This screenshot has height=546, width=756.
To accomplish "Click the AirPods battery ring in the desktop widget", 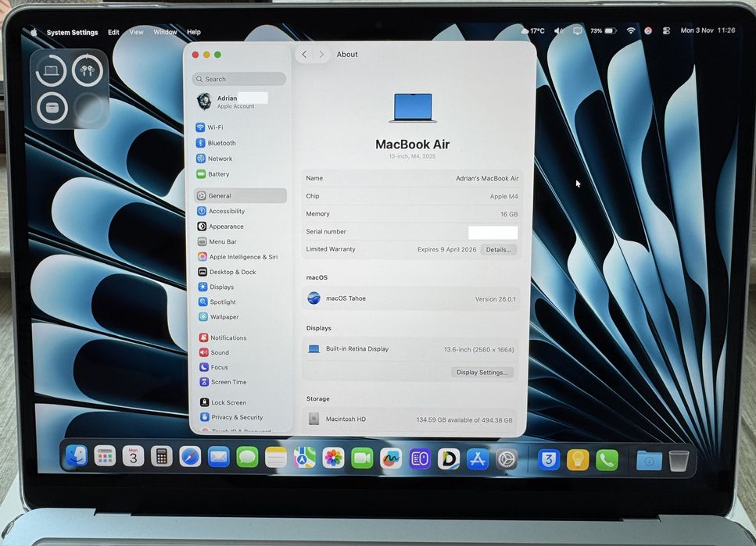I will coord(88,70).
